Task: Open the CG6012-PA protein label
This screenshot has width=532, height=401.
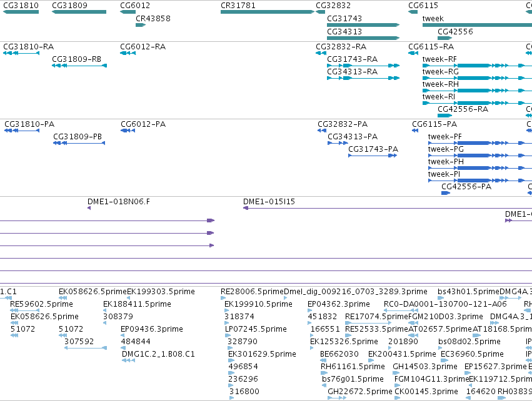Action: click(143, 124)
